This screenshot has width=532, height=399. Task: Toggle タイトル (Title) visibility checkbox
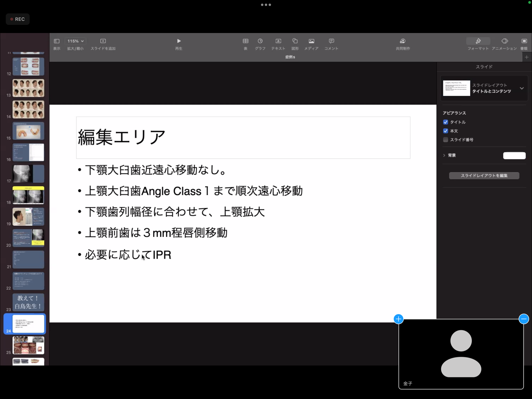point(445,122)
